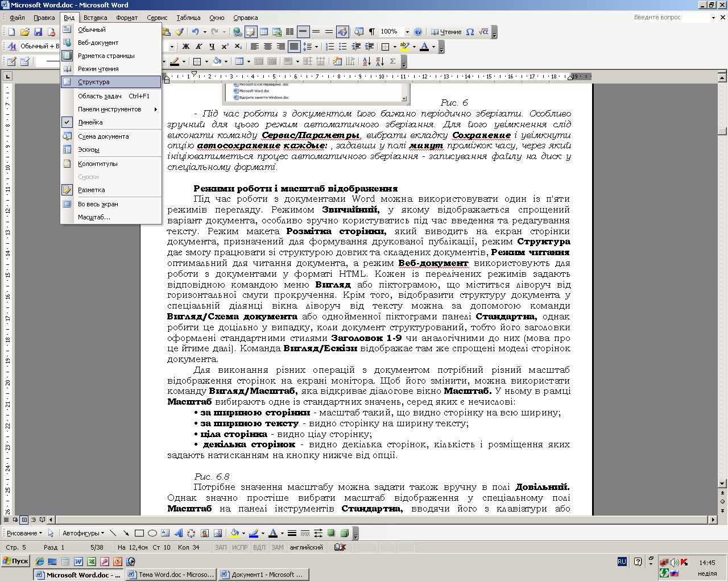Insert WordArt from the drawing toolbar
This screenshot has height=582, width=728.
pyautogui.click(x=178, y=533)
